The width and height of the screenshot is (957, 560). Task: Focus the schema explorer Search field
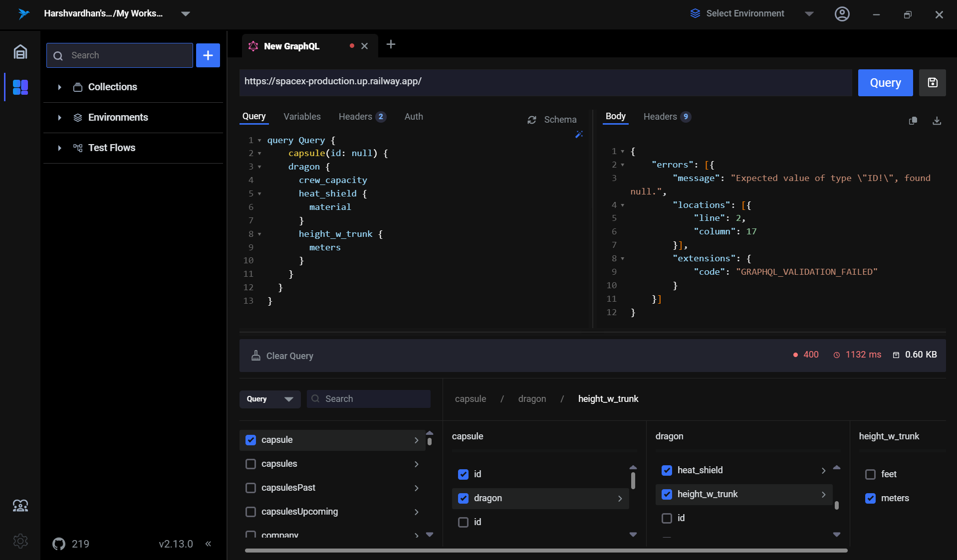(369, 399)
